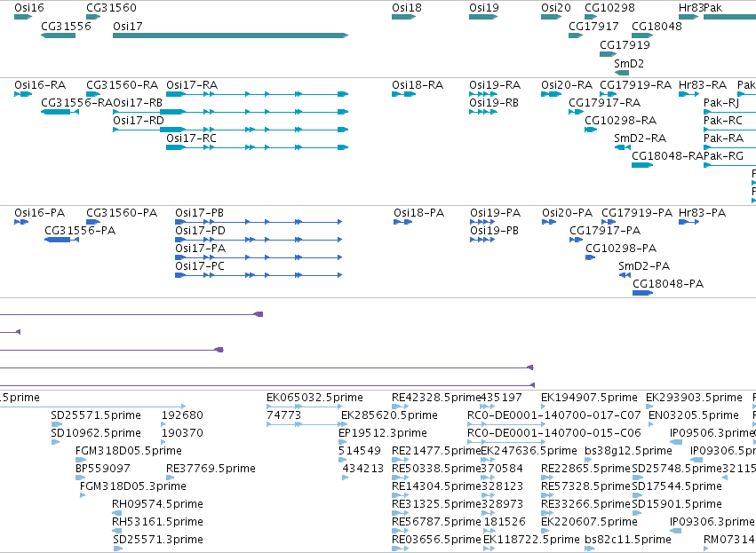Click the Osi17-PC protein label

click(x=200, y=266)
